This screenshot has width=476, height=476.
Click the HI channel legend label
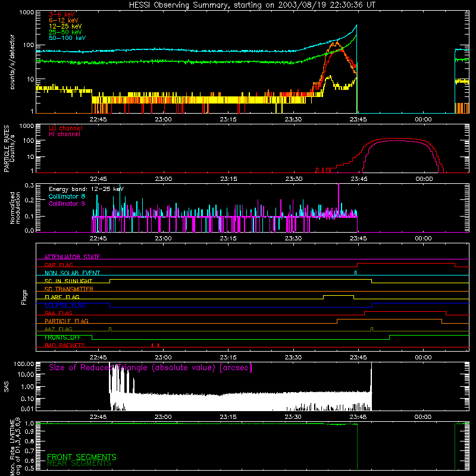coord(65,134)
